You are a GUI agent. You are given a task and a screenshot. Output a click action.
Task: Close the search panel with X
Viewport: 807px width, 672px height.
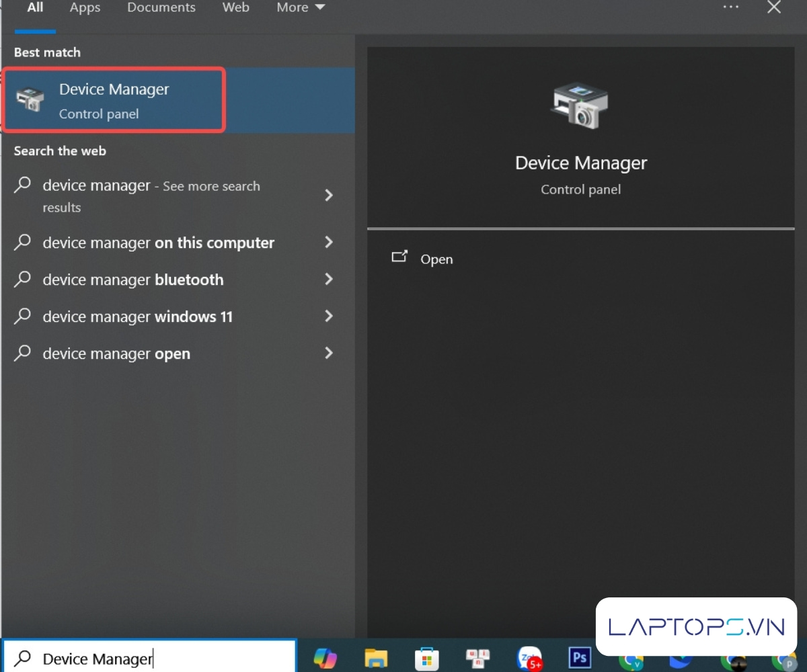[x=774, y=7]
